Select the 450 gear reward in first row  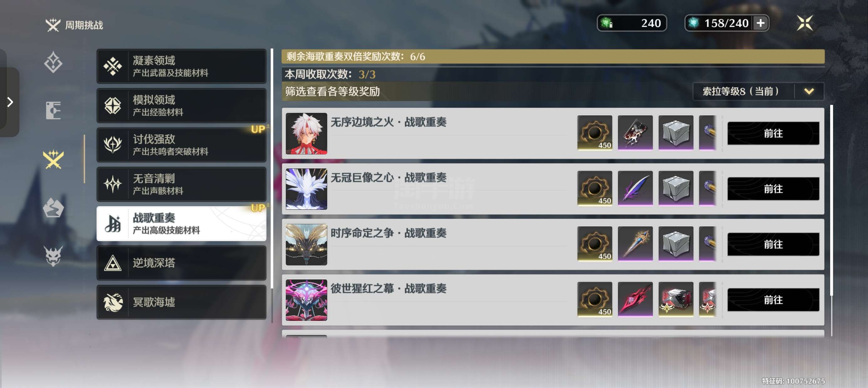click(x=594, y=133)
